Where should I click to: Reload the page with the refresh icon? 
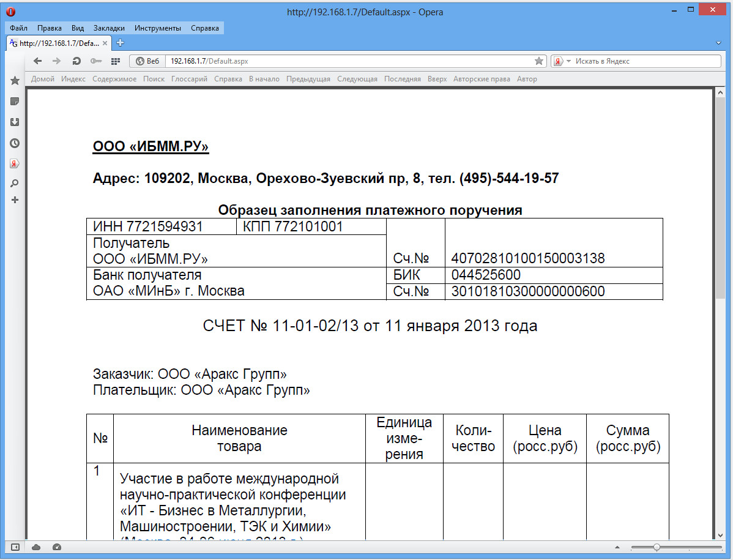[76, 61]
